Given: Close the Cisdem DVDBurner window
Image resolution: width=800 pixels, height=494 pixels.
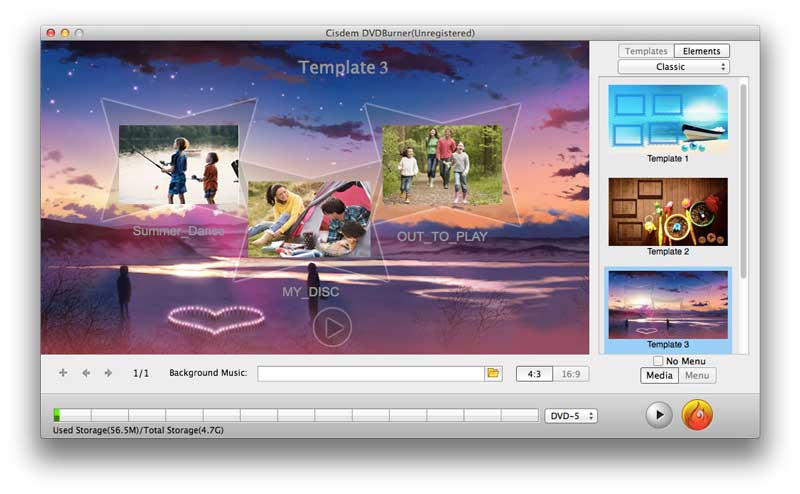Looking at the screenshot, I should [x=51, y=33].
